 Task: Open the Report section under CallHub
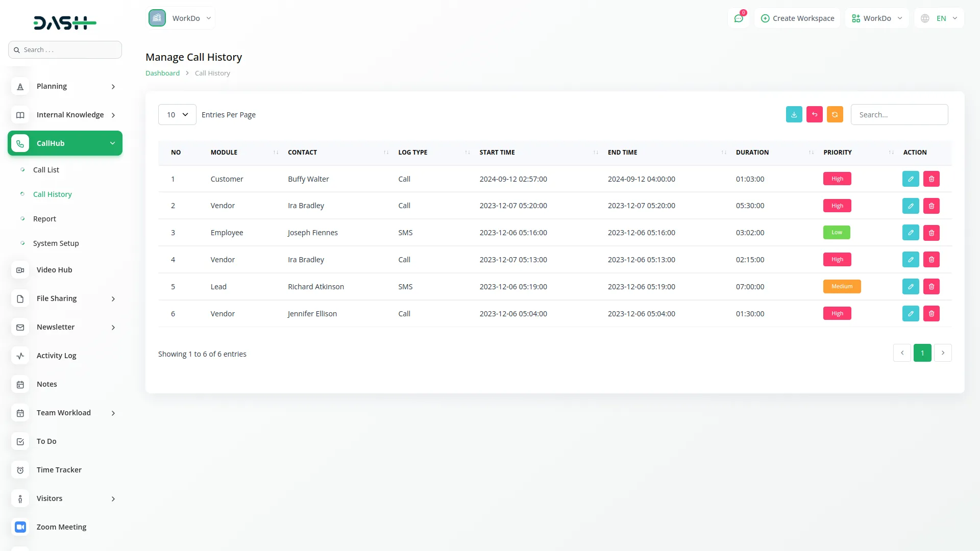click(x=44, y=218)
